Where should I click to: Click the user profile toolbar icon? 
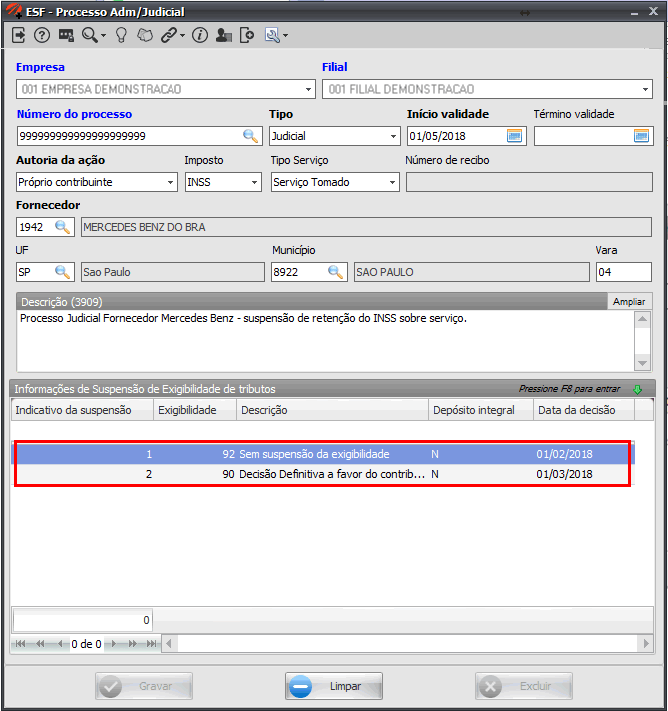pos(224,35)
